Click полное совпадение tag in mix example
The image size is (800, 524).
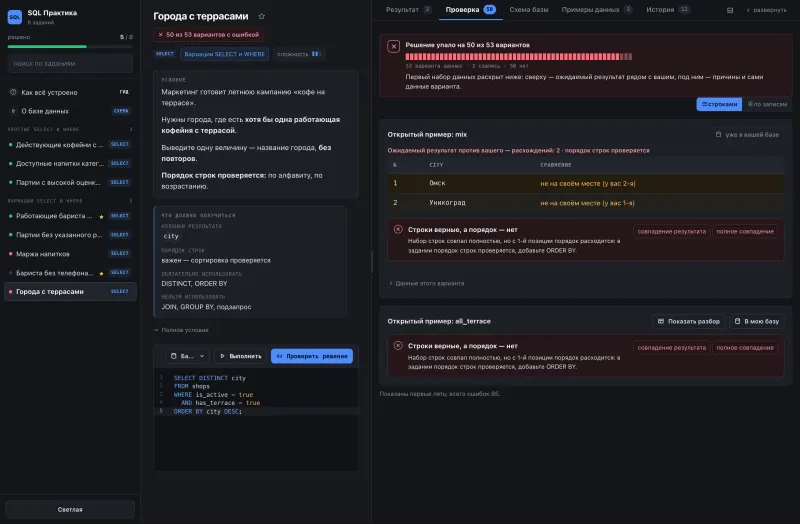[744, 232]
